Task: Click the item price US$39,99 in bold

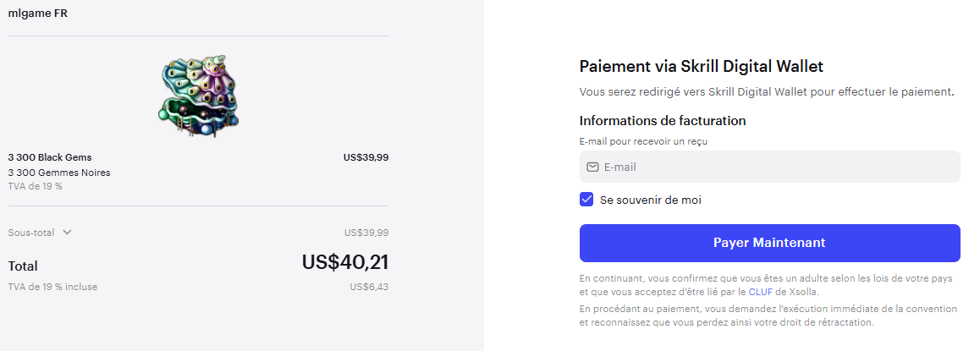Action: click(366, 157)
